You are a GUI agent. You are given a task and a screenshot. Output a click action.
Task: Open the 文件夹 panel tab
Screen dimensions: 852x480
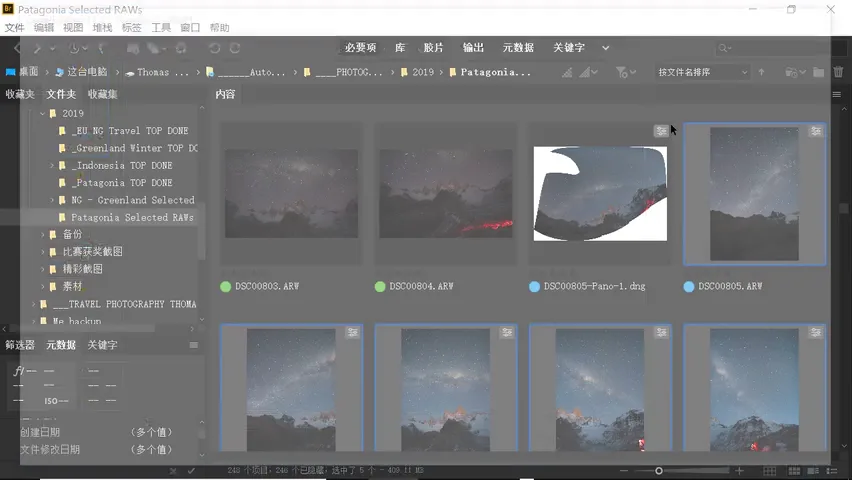pos(61,95)
